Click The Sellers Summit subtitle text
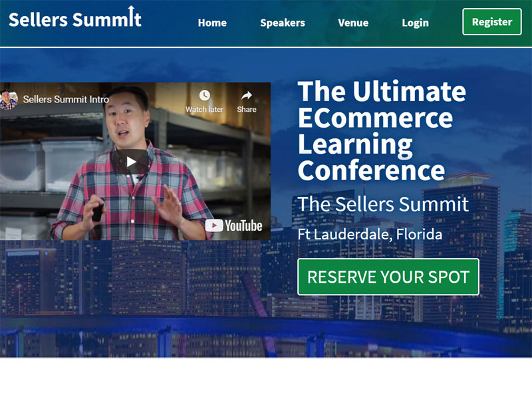 pos(383,204)
